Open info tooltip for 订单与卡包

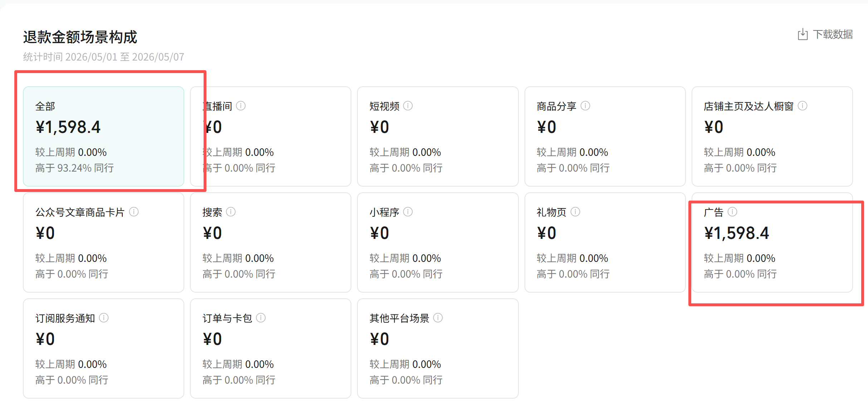[x=261, y=318]
